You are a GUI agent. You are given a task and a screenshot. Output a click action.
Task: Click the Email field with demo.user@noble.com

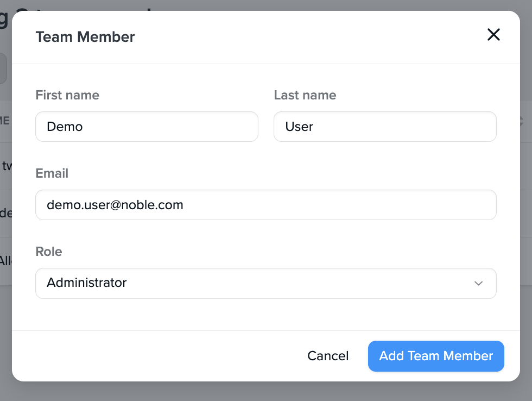point(265,205)
